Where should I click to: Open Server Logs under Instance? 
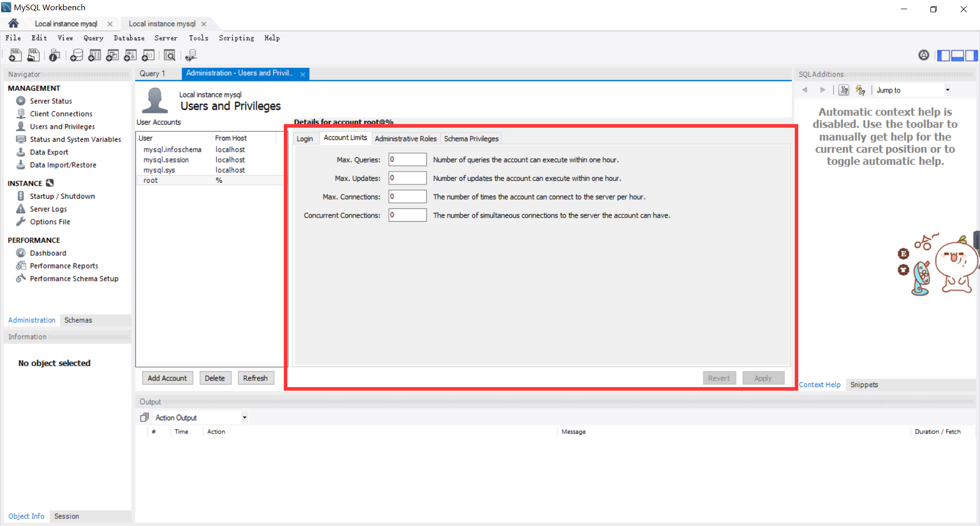pos(48,209)
